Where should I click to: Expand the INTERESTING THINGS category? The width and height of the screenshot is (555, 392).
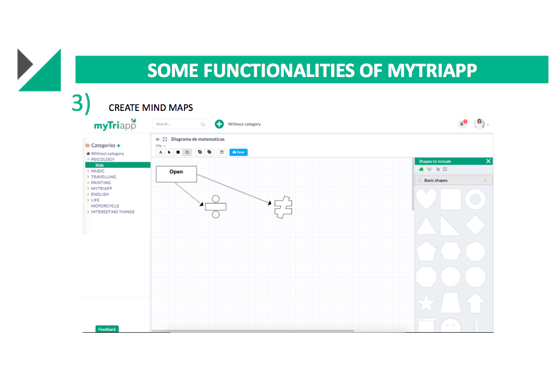pyautogui.click(x=88, y=212)
